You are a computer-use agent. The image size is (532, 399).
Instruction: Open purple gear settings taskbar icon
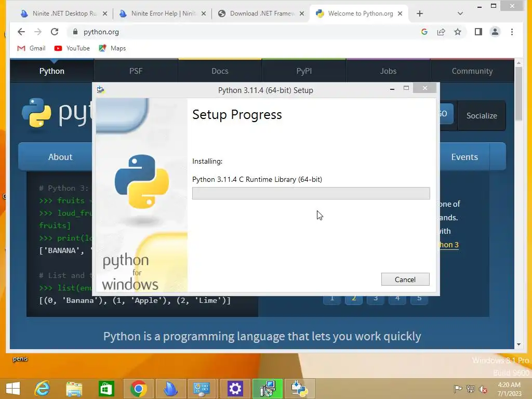pyautogui.click(x=235, y=389)
